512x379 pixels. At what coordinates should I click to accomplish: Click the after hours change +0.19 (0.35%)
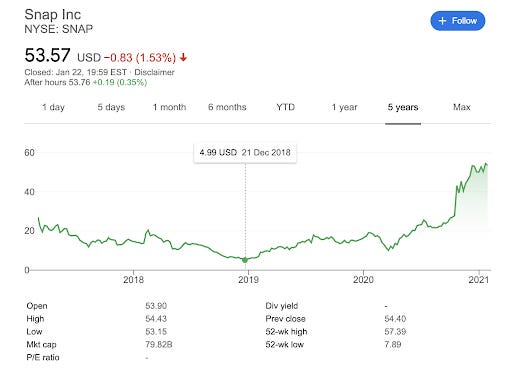(x=119, y=82)
